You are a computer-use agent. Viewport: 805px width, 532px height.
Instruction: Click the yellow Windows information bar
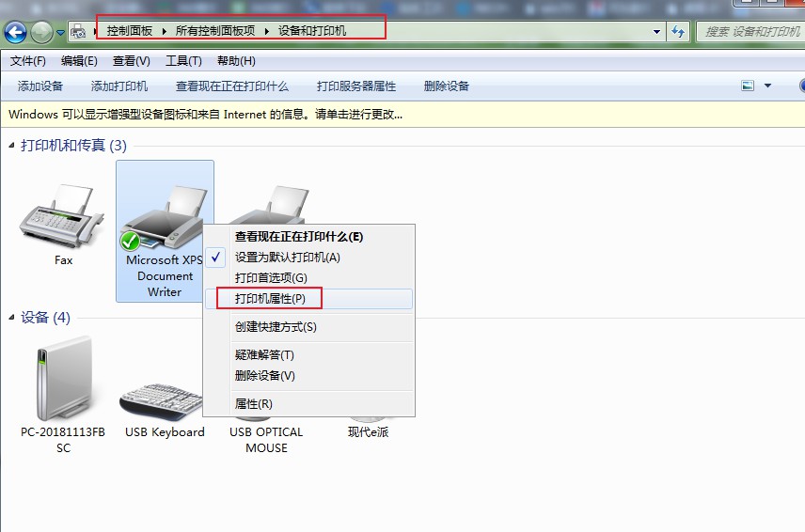tap(402, 115)
